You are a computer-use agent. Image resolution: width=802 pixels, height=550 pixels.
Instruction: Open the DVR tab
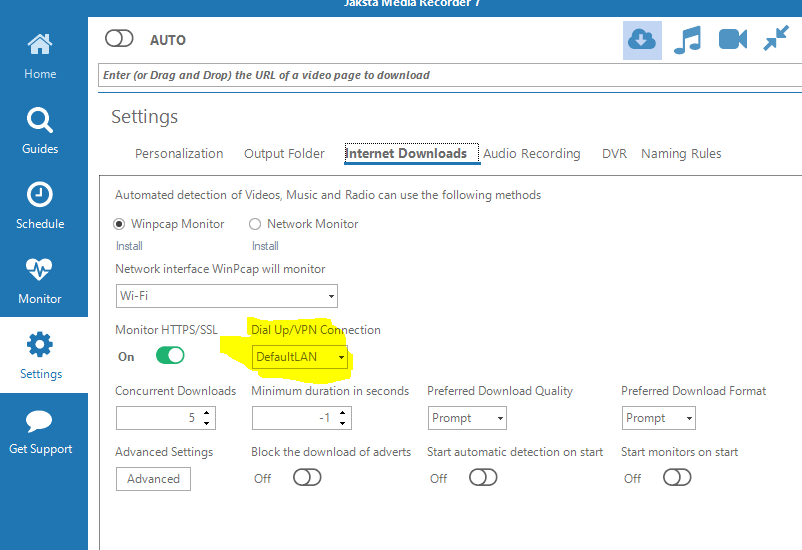click(x=614, y=153)
